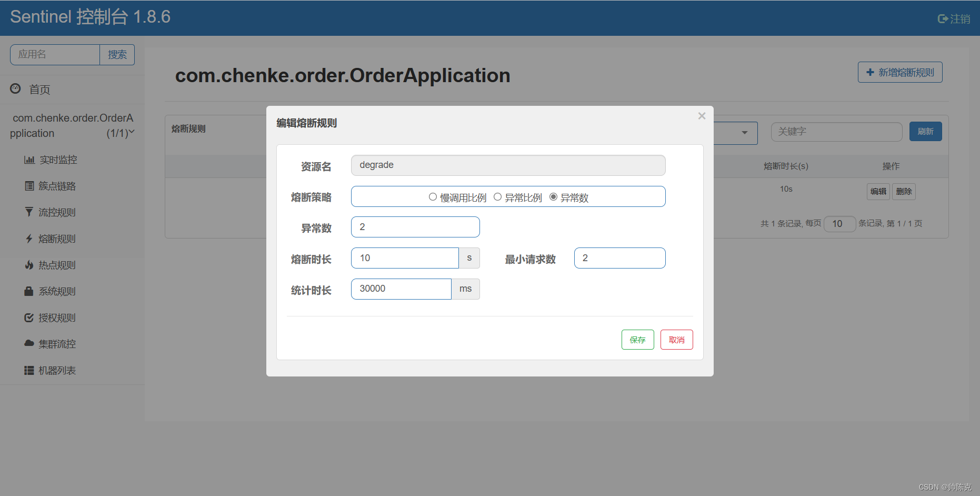This screenshot has width=980, height=496.
Task: Click the bar chart icon for 实时监控
Action: 29,160
